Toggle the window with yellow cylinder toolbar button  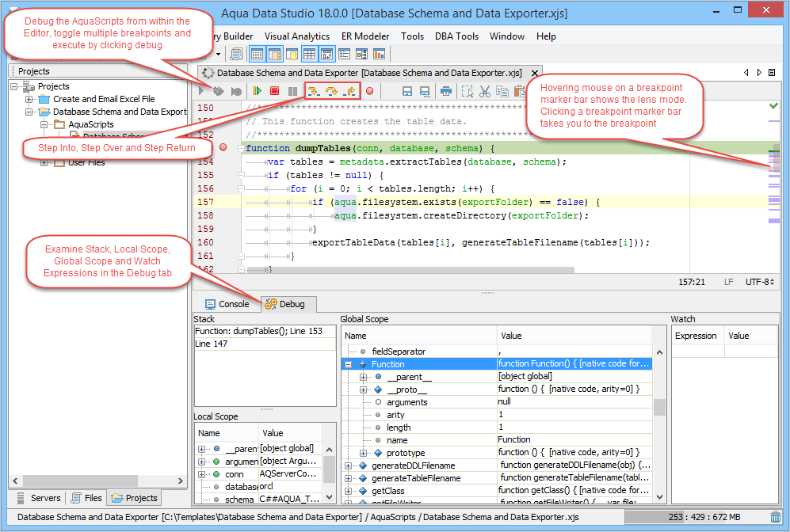(292, 54)
